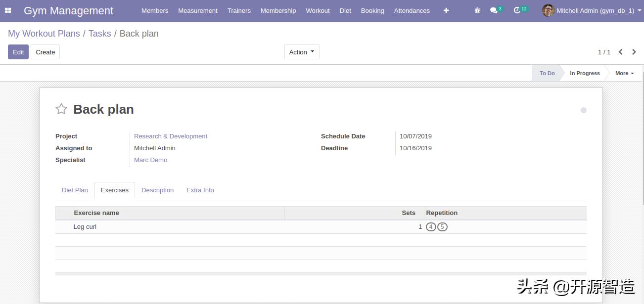Open the apps grid menu icon
Image resolution: width=644 pixels, height=304 pixels.
(x=8, y=10)
